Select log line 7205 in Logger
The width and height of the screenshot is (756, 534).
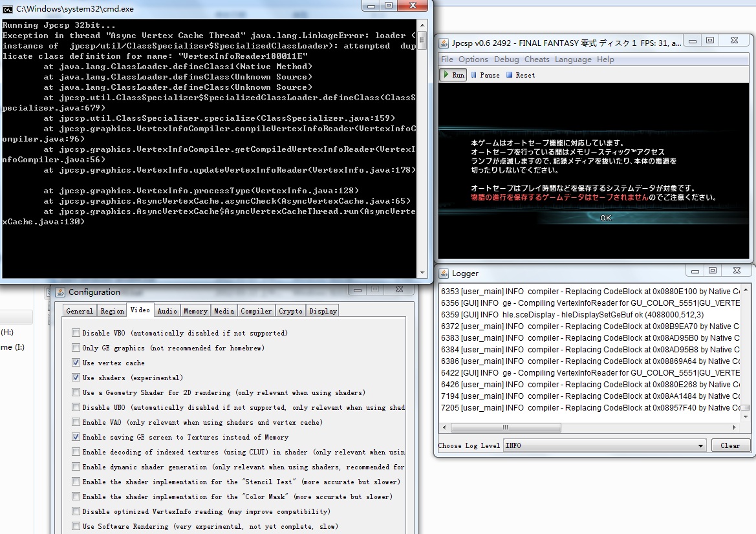590,408
